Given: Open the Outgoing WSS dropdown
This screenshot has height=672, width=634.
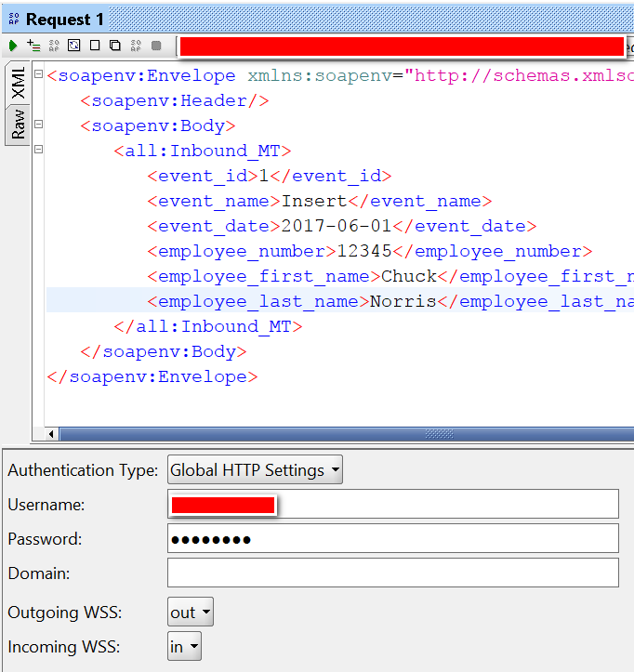Looking at the screenshot, I should pyautogui.click(x=191, y=612).
